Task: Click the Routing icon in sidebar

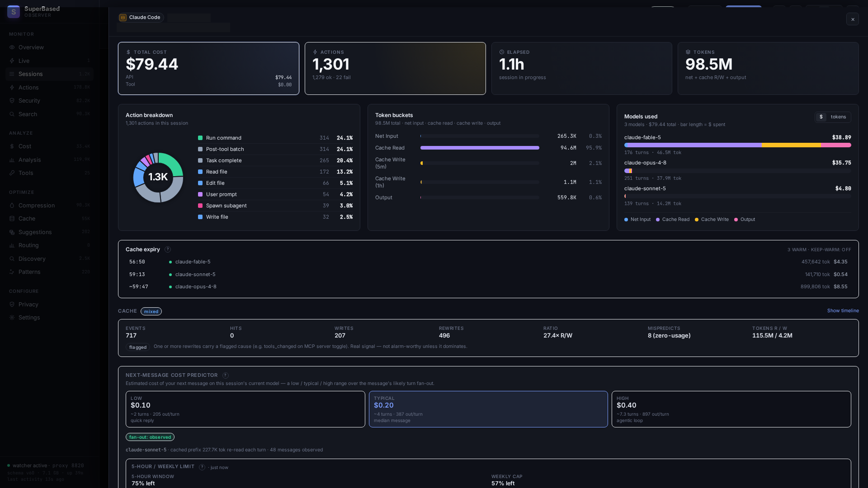Action: pos(12,245)
